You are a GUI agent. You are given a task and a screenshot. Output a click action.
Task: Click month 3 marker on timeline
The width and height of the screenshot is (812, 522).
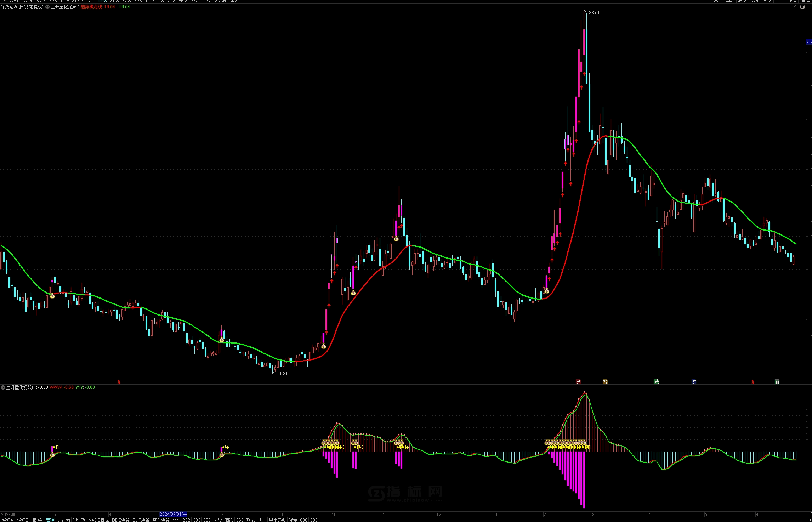point(593,515)
